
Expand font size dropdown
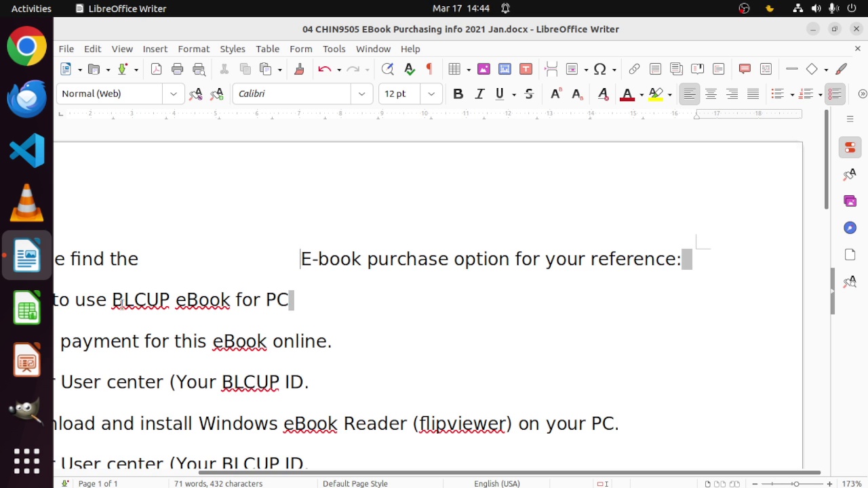pos(431,94)
